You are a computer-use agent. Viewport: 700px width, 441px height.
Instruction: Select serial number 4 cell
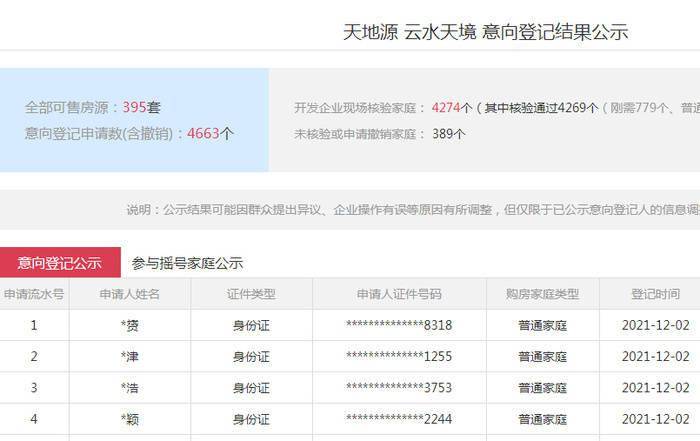tap(34, 419)
